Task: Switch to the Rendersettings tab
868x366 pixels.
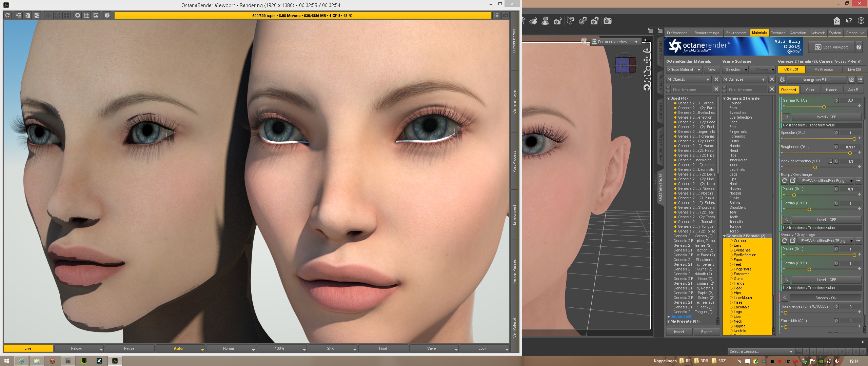Action: 706,33
